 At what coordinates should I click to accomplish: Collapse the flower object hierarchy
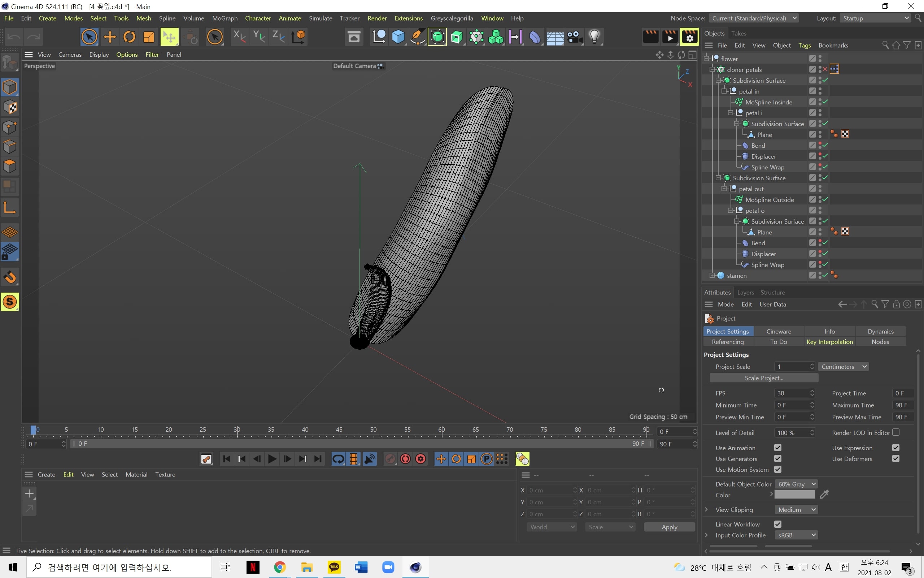(x=706, y=59)
